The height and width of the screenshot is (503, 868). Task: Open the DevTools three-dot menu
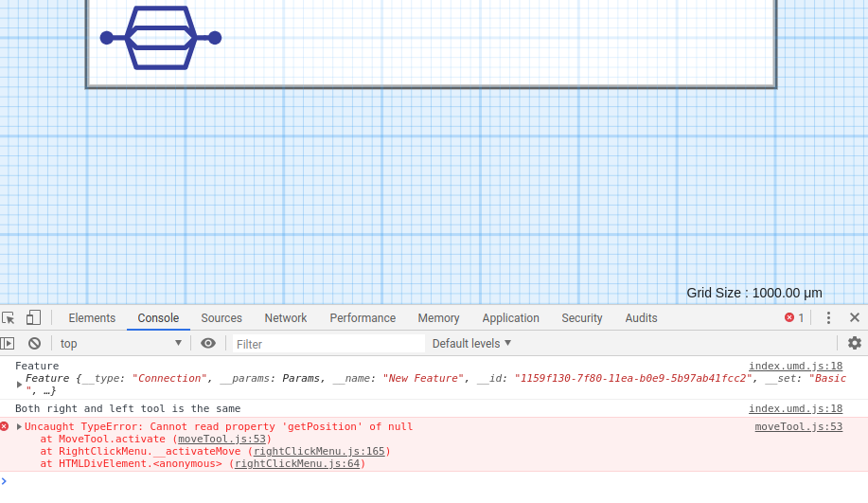pyautogui.click(x=828, y=317)
